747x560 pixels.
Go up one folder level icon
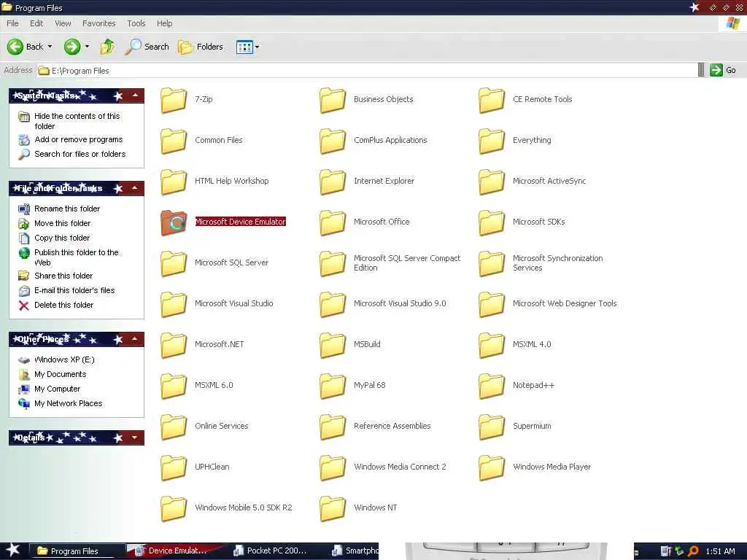(107, 47)
